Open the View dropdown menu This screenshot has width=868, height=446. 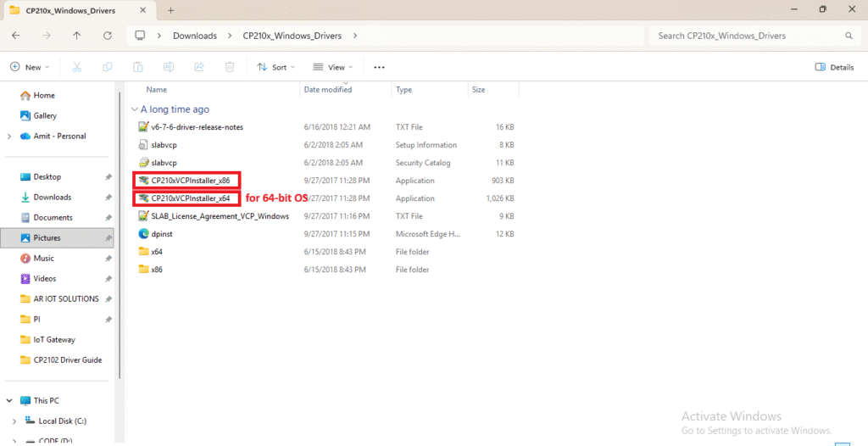point(334,67)
